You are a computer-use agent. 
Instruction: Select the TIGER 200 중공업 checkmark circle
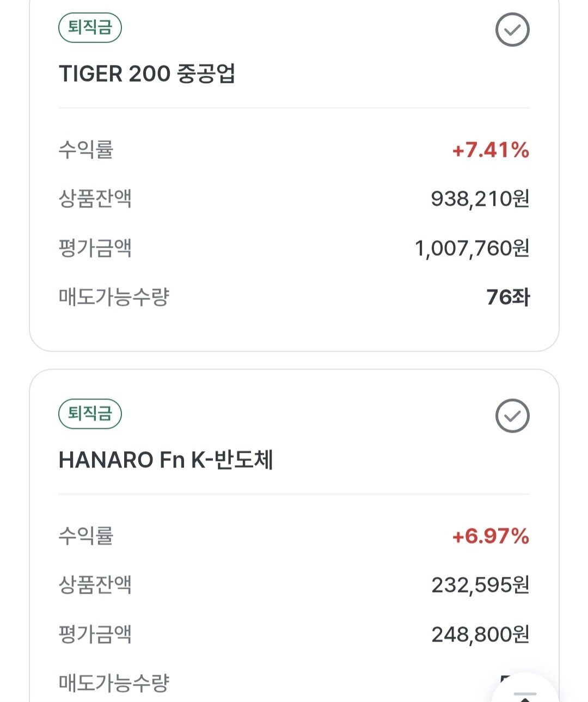[512, 29]
